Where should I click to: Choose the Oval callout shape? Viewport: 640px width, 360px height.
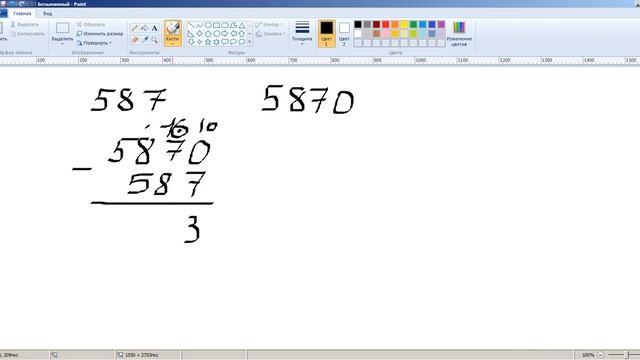[233, 42]
